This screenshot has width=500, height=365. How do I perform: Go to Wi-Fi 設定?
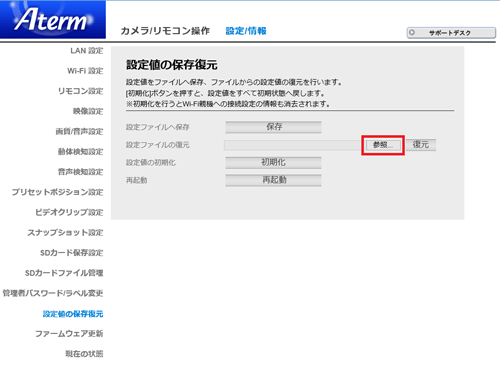85,71
